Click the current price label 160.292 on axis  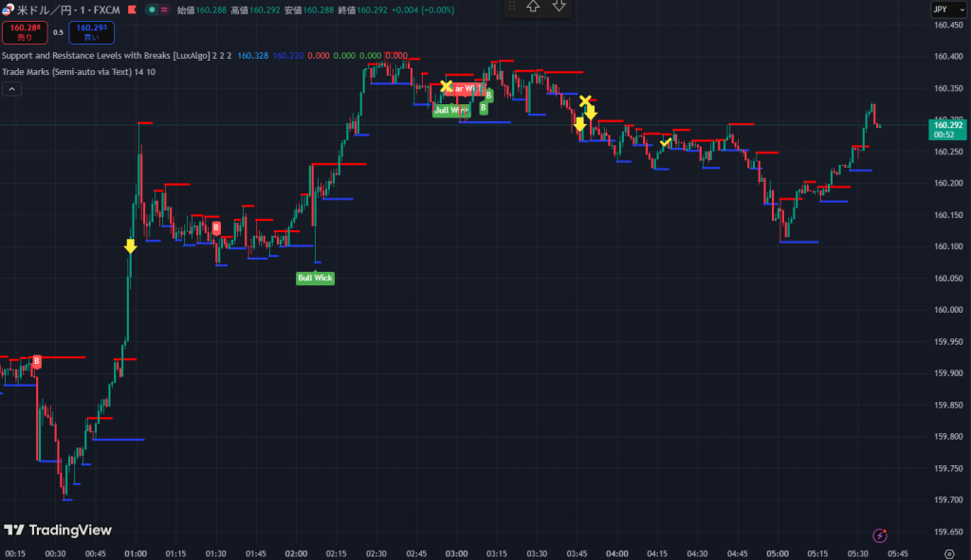948,129
